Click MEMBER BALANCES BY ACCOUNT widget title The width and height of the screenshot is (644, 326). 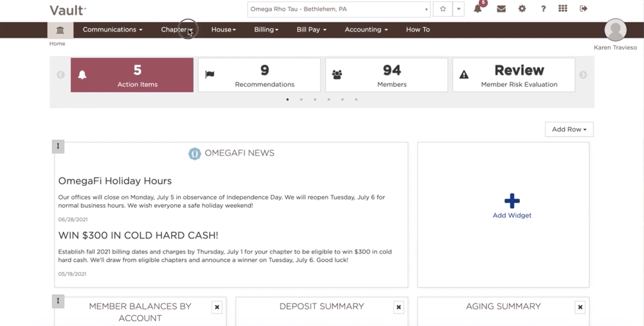140,312
